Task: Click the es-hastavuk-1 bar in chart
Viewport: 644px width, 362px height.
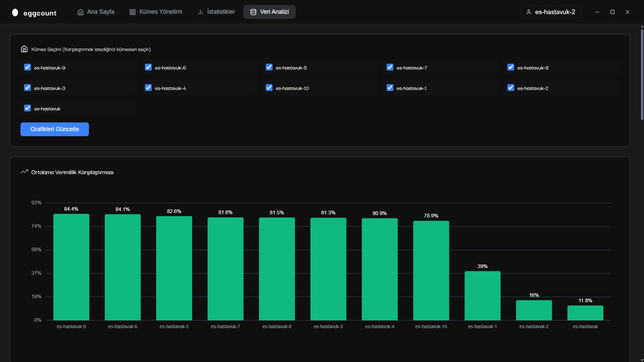Action: [482, 296]
